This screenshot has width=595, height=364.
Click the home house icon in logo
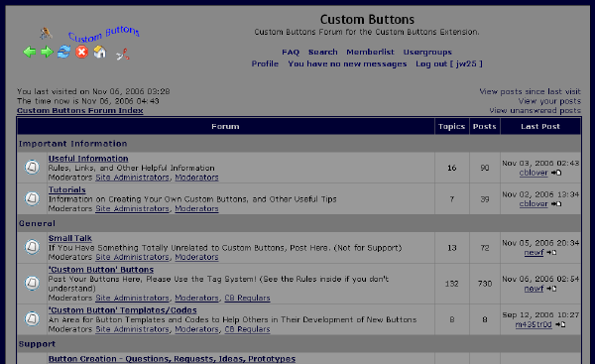point(99,52)
